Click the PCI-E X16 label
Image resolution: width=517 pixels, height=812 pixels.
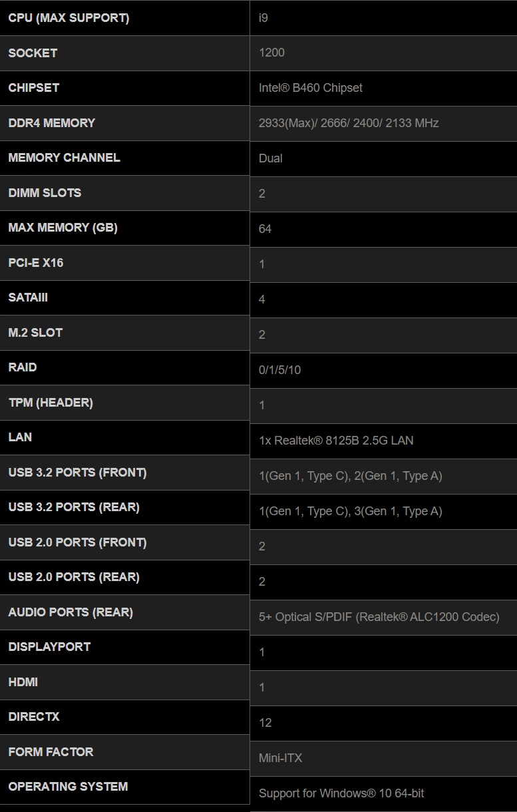pyautogui.click(x=36, y=263)
